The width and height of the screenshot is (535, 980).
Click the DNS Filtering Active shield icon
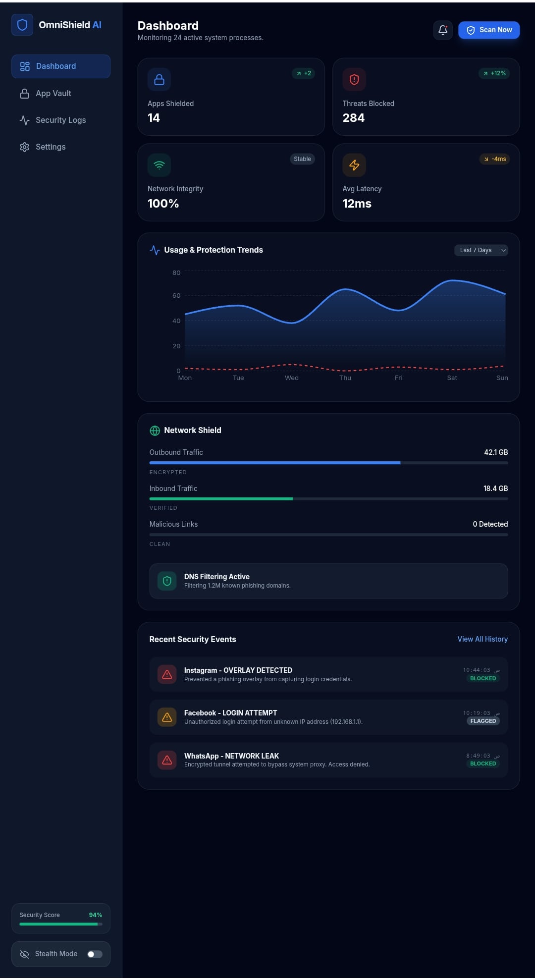click(167, 581)
